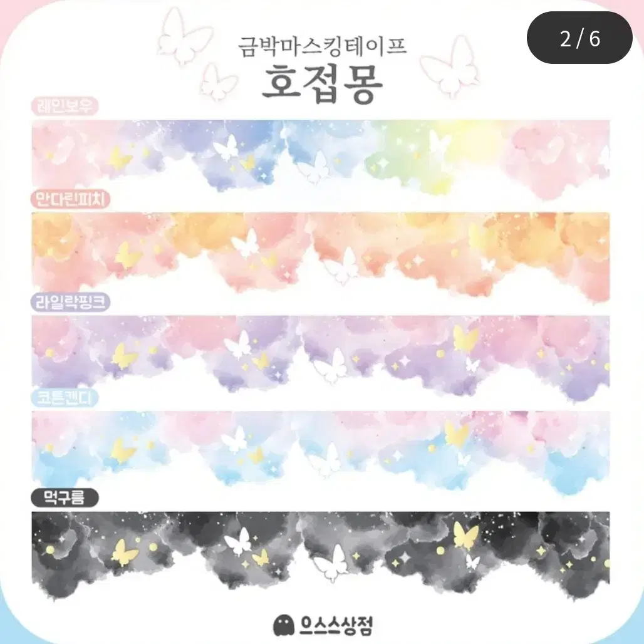Tap the mandarin peach tape strip
The height and width of the screenshot is (644, 644).
tap(321, 256)
